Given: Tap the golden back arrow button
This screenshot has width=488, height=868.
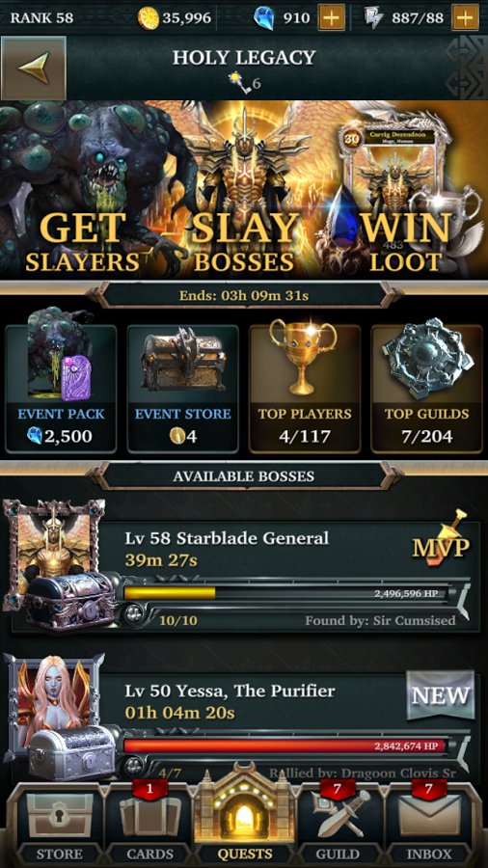Looking at the screenshot, I should [x=34, y=68].
